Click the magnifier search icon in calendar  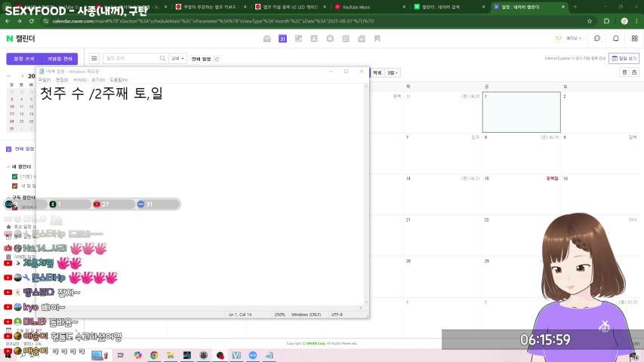pyautogui.click(x=162, y=58)
